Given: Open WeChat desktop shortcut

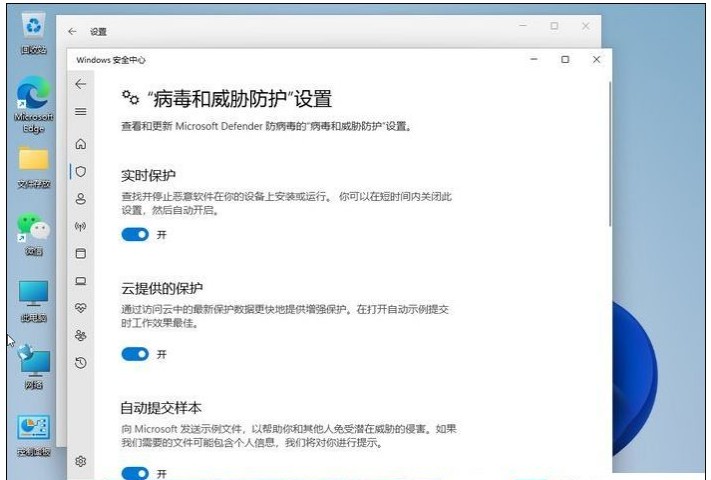Looking at the screenshot, I should tap(34, 234).
